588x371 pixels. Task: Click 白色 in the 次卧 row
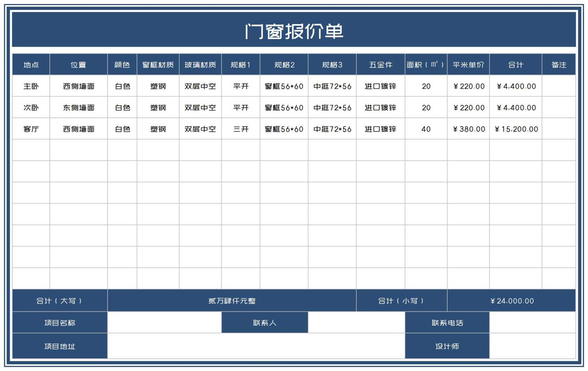point(122,108)
